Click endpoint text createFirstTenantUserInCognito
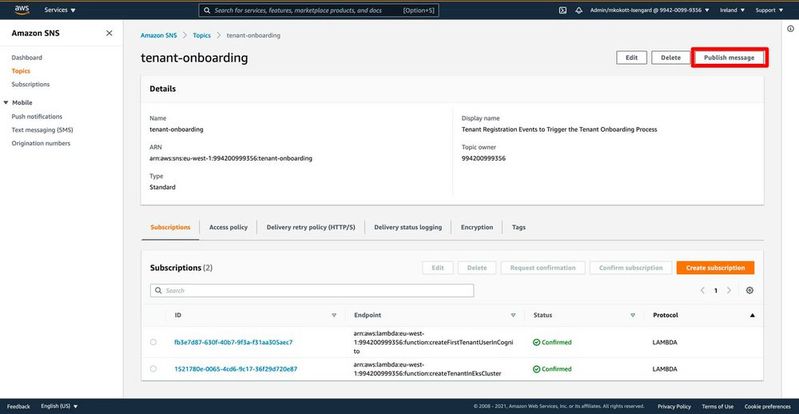799x414 pixels. point(434,342)
